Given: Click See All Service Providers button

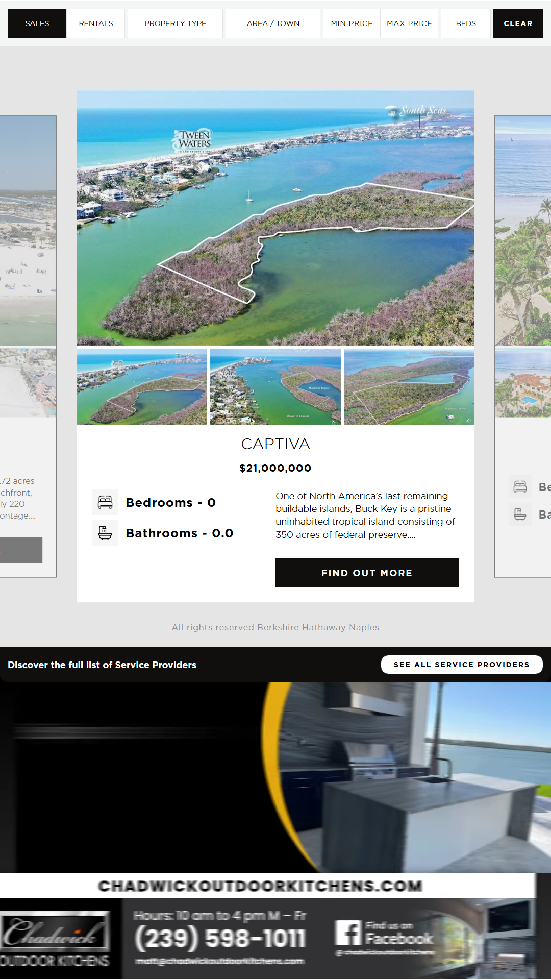Looking at the screenshot, I should (461, 665).
